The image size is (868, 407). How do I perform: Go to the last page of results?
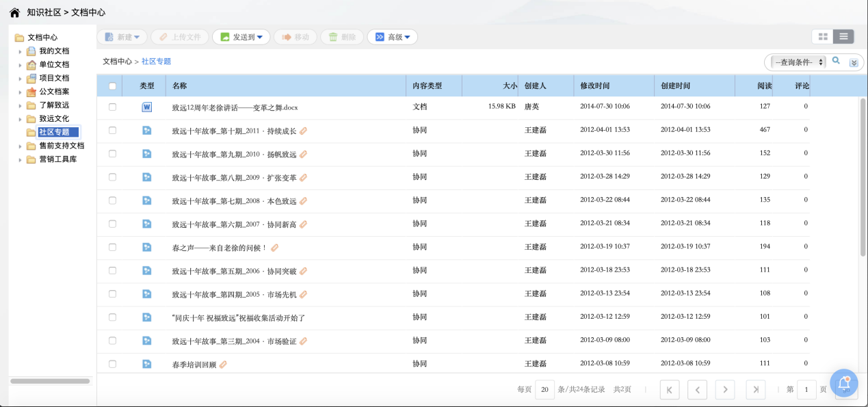(755, 389)
